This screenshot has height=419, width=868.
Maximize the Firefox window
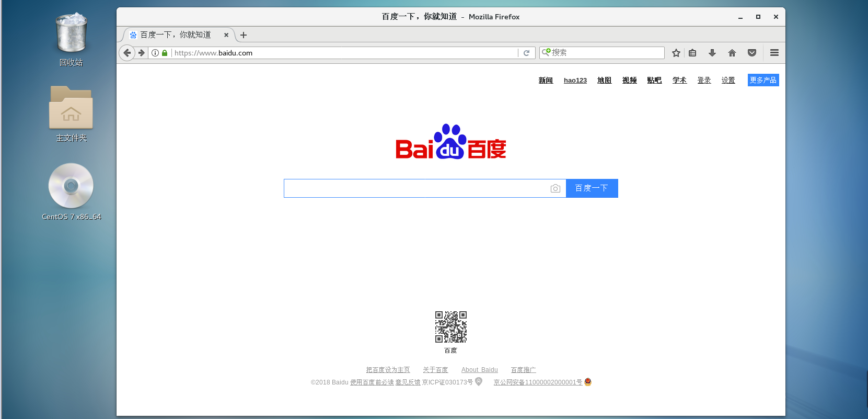pyautogui.click(x=758, y=17)
